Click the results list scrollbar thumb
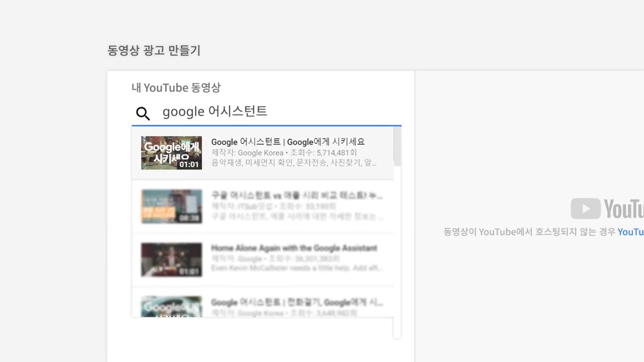644x362 pixels. 397,146
